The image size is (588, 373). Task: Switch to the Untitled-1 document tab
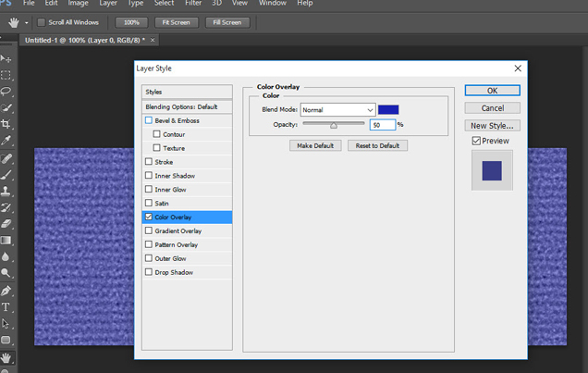point(85,41)
